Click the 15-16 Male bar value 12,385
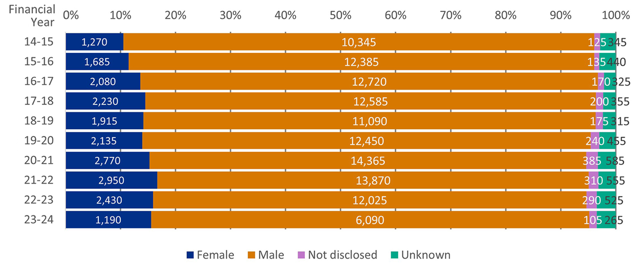Image resolution: width=644 pixels, height=274 pixels. coord(361,62)
